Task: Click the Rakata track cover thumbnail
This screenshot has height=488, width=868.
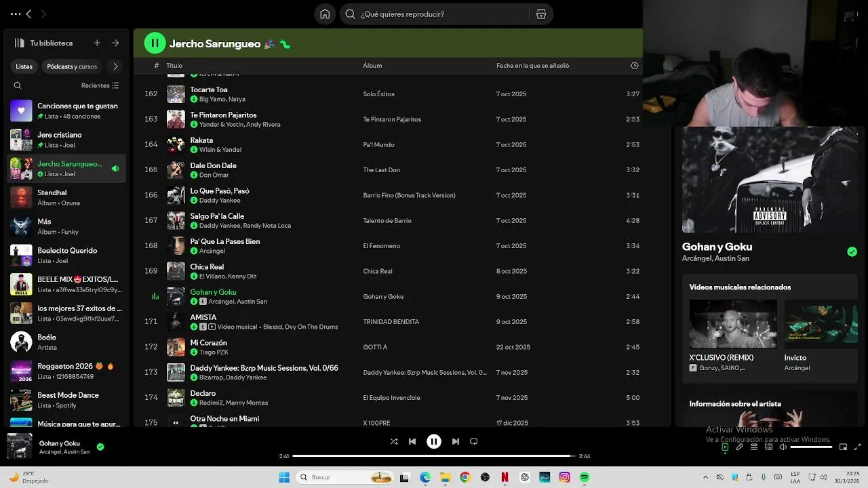Action: tap(176, 144)
